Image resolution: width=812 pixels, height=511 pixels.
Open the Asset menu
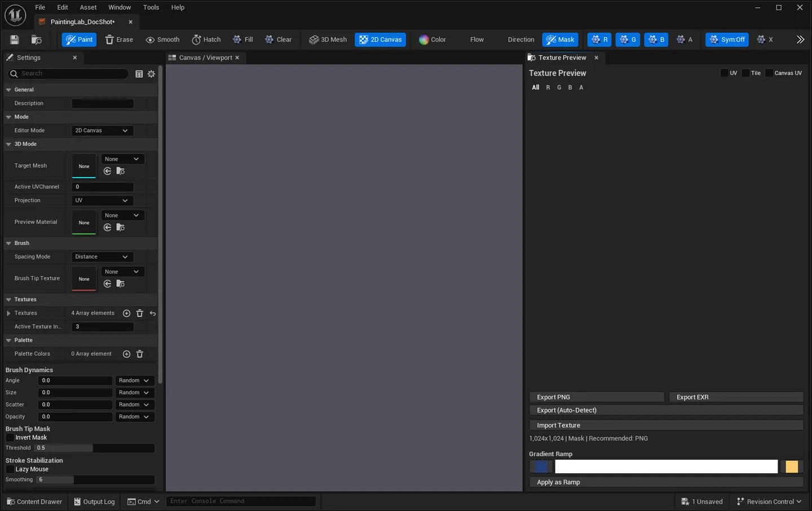tap(88, 7)
